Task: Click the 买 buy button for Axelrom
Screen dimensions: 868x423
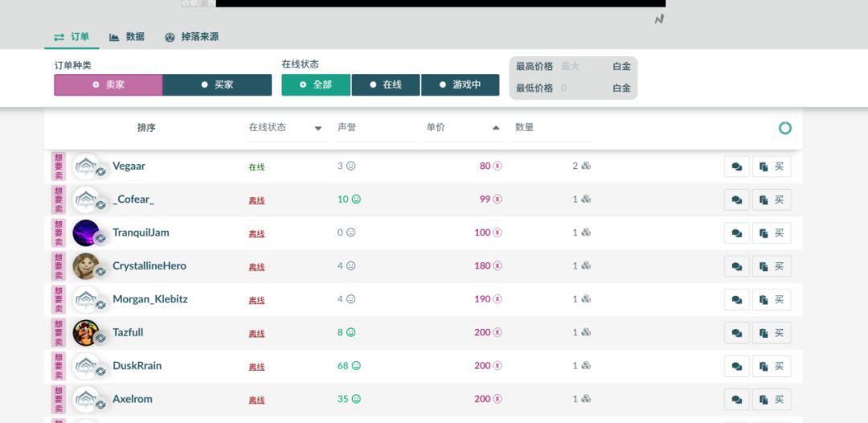Action: (772, 399)
